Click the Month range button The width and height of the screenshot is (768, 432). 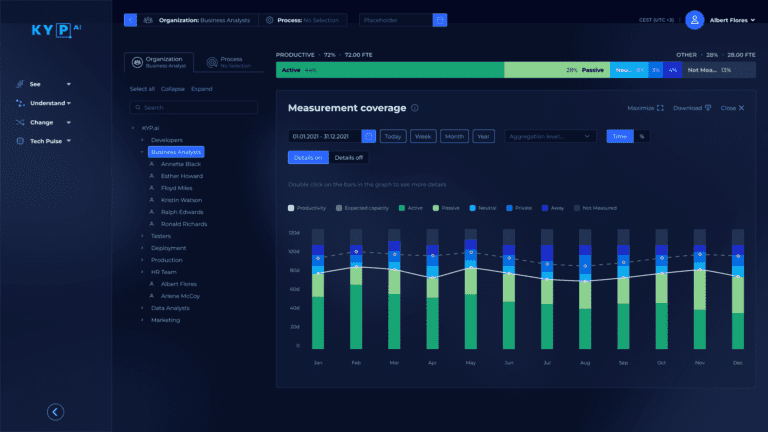454,136
